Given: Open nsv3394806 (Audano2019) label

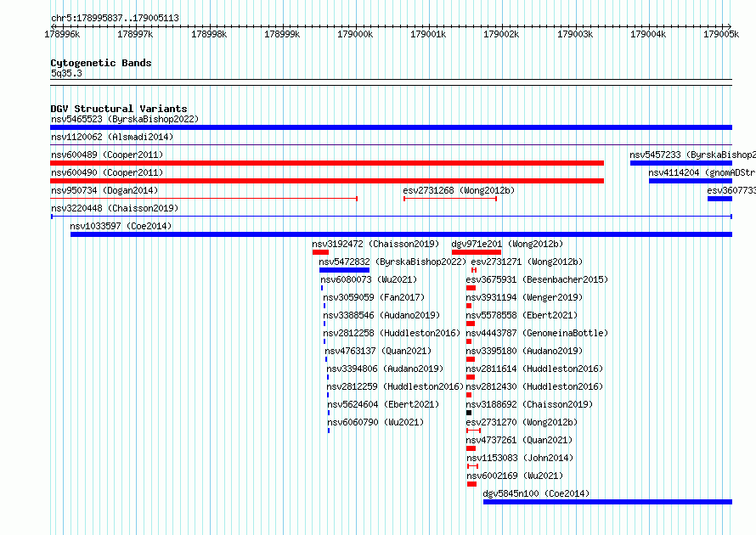Looking at the screenshot, I should click(385, 369).
